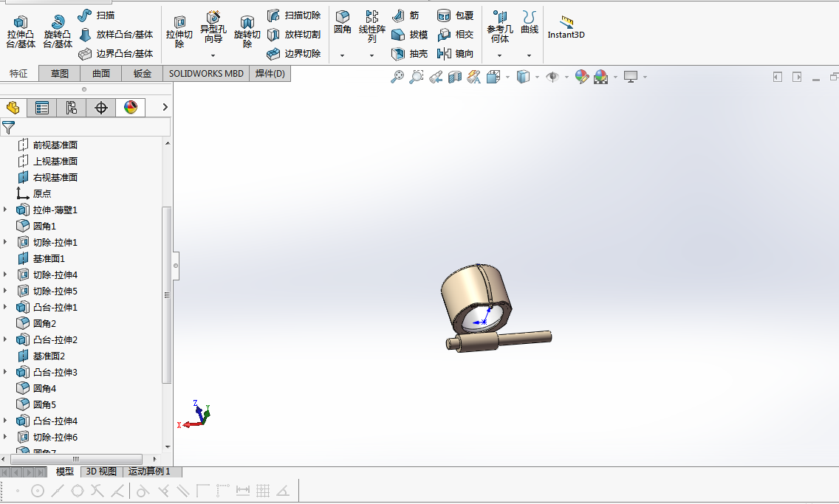The width and height of the screenshot is (839, 504).
Task: Select the 拉伸切除 extruded cut tool
Action: (179, 32)
